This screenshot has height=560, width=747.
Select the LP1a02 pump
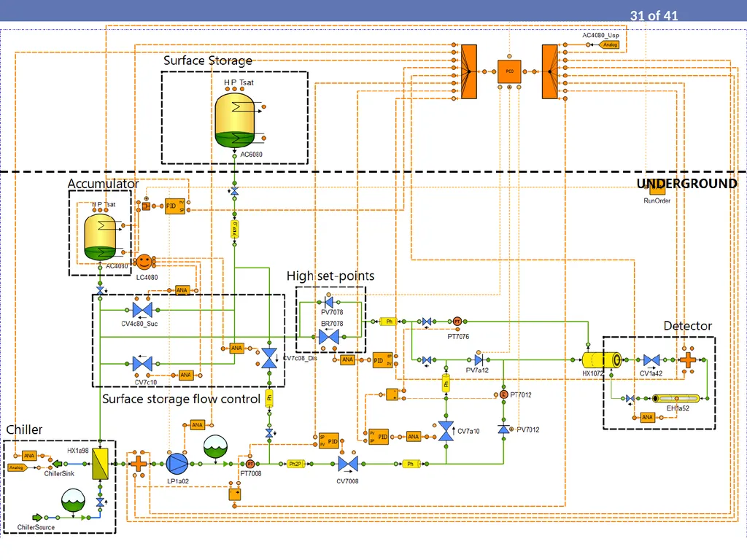[x=177, y=464]
